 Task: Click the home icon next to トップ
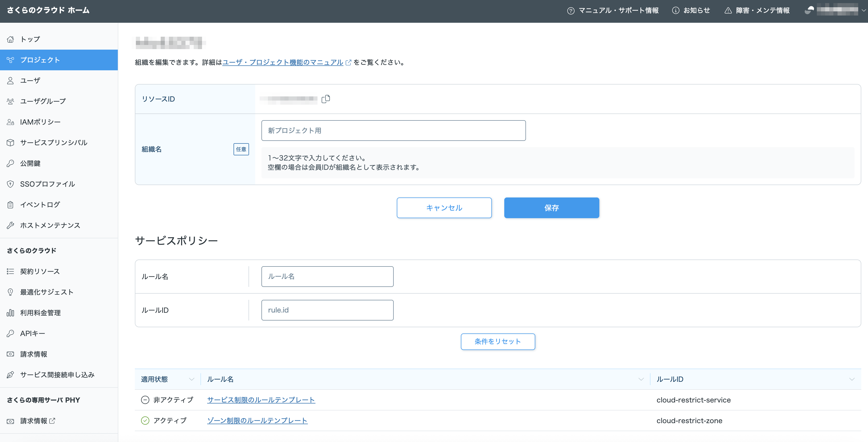10,40
